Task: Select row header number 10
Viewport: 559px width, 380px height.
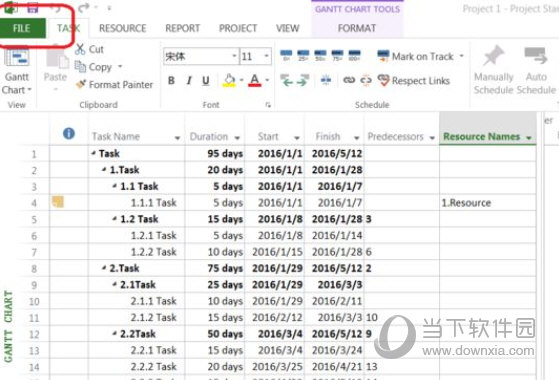Action: pos(34,302)
